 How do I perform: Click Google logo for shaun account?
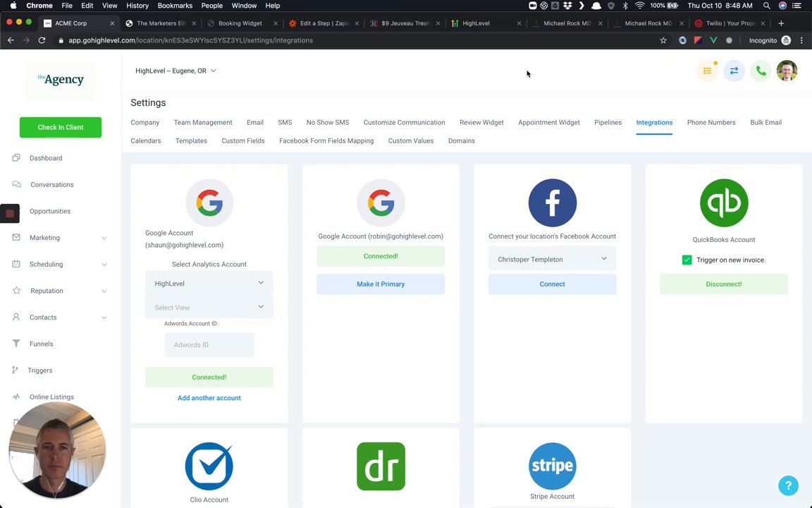coord(209,202)
